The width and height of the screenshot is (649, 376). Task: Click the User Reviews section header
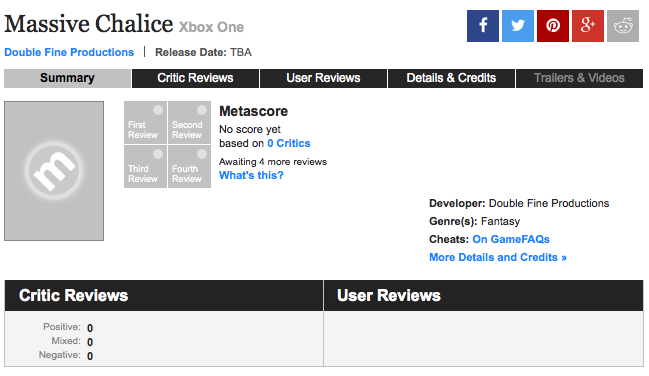pyautogui.click(x=483, y=296)
